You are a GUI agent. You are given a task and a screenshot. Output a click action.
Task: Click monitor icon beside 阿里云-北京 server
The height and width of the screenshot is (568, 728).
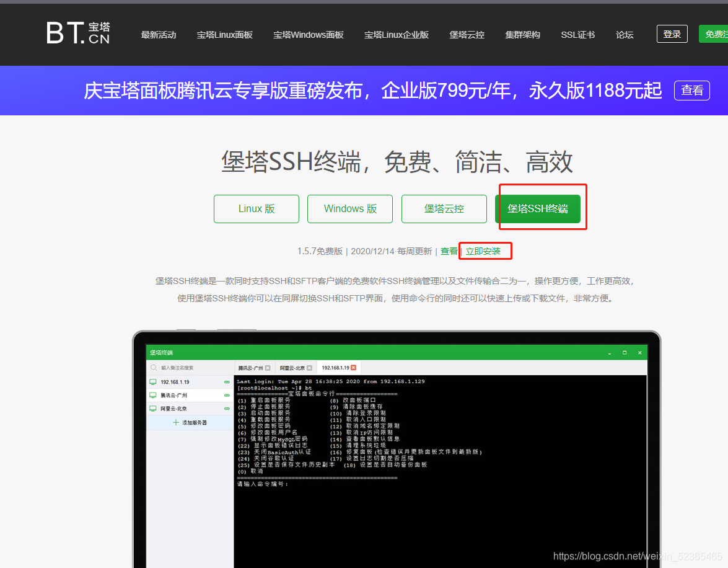tap(153, 409)
